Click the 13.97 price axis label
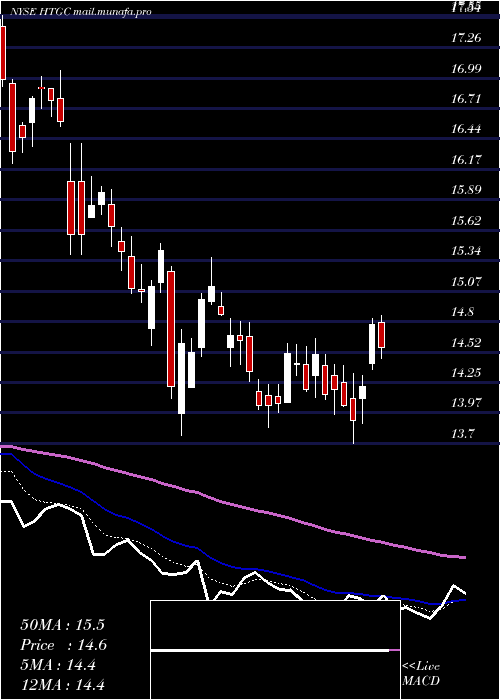Viewport: 500px width, 700px height. (466, 403)
